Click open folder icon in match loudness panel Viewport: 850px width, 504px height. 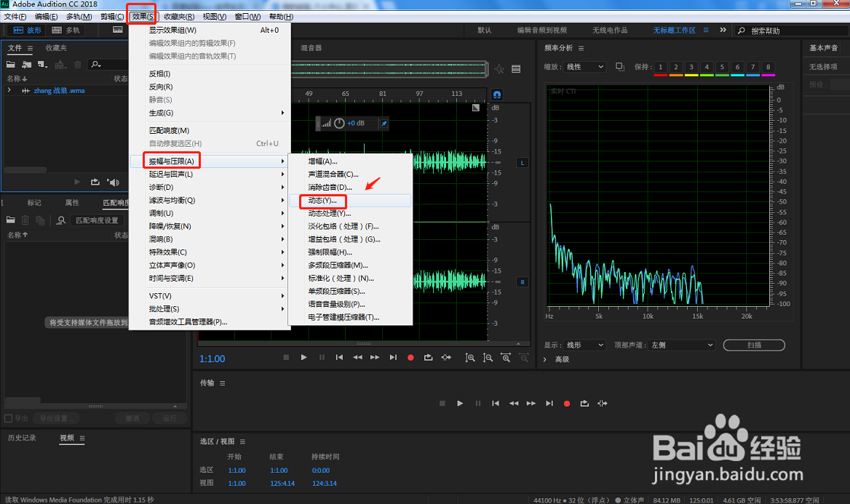pos(11,220)
